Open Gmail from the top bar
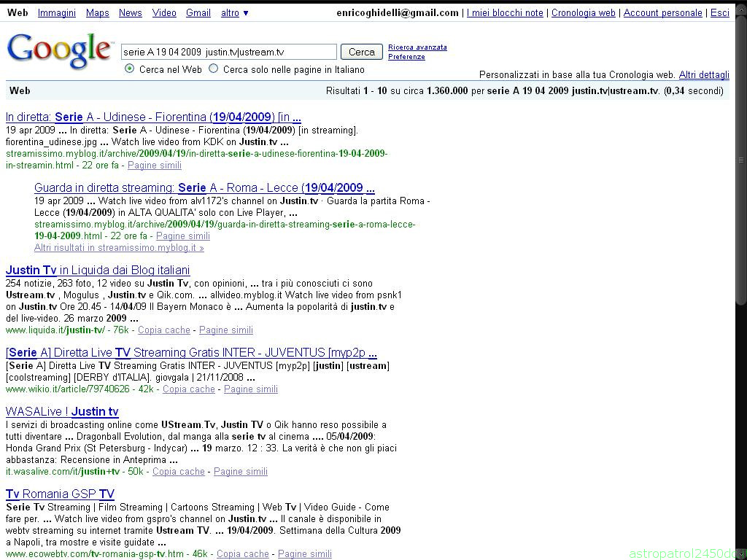Image resolution: width=747 pixels, height=560 pixels. click(x=198, y=13)
